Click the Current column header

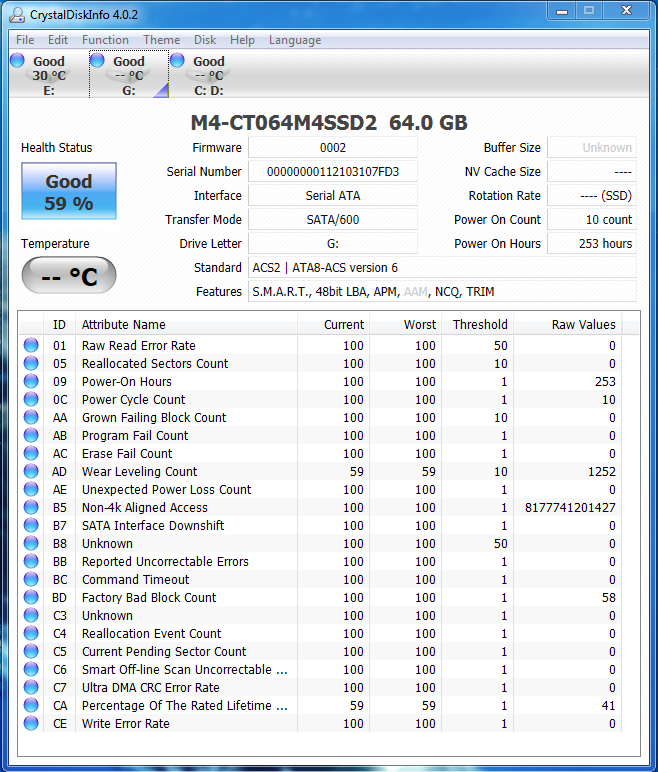[333, 325]
